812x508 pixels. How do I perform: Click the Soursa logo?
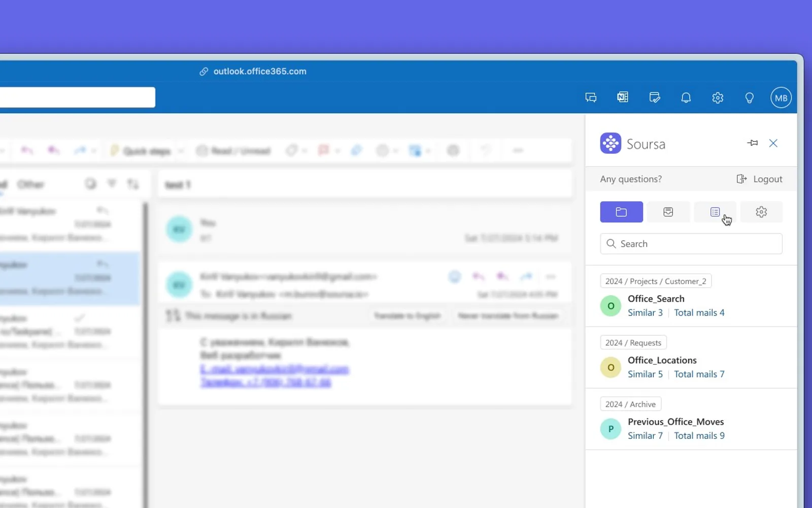coord(611,143)
